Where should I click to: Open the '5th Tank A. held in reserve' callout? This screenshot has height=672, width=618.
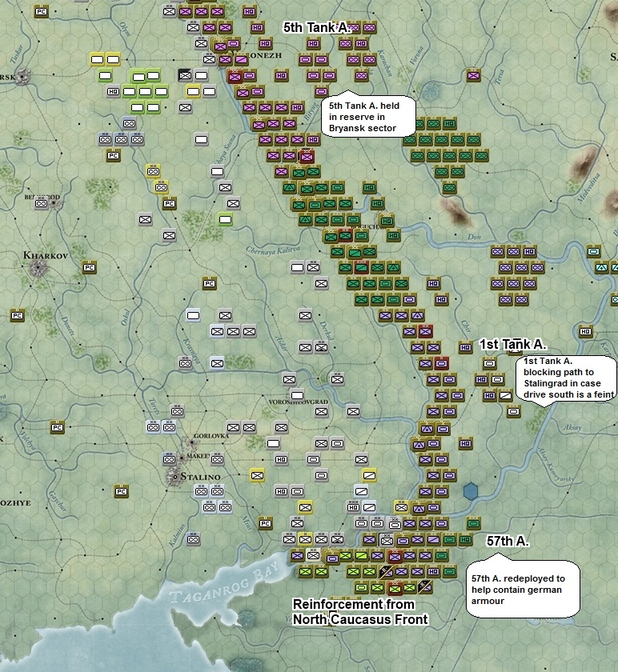(369, 115)
